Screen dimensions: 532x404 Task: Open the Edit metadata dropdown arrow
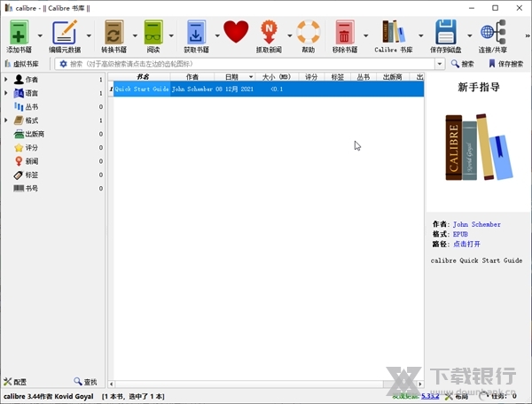(x=89, y=35)
